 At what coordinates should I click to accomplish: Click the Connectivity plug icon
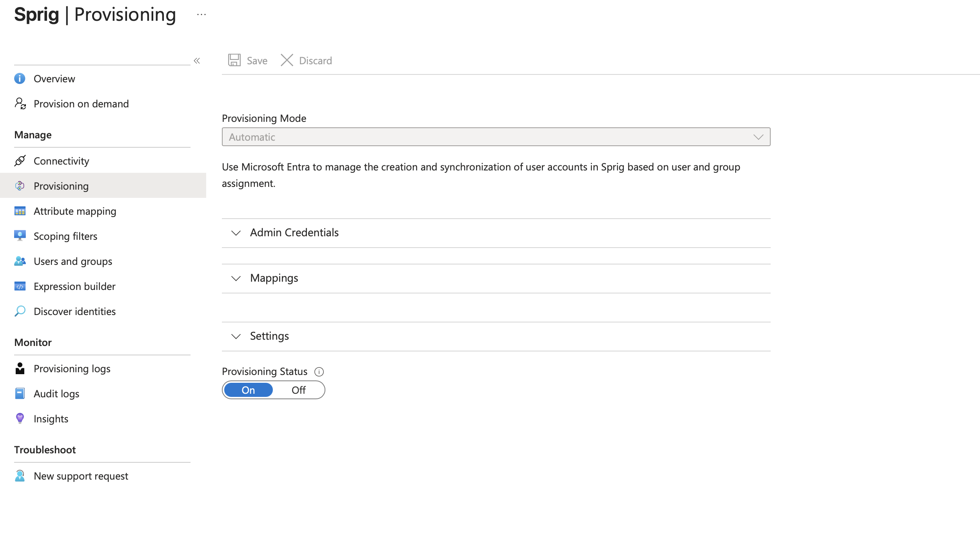click(x=20, y=161)
